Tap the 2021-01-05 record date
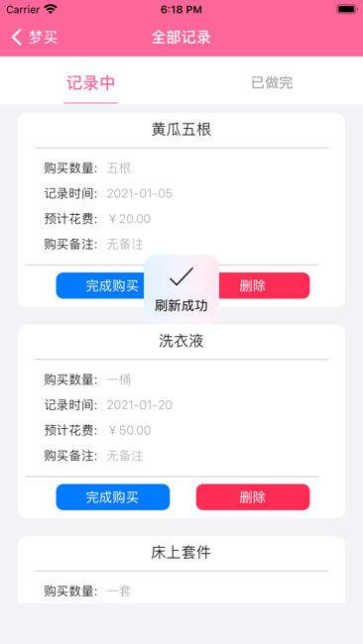This screenshot has height=644, width=363. click(x=140, y=193)
